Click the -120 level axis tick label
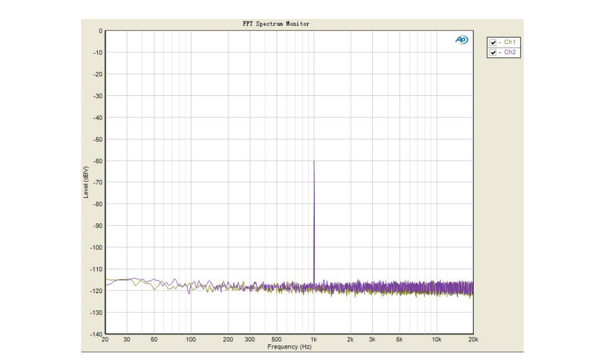This screenshot has width=594, height=364. [x=96, y=291]
